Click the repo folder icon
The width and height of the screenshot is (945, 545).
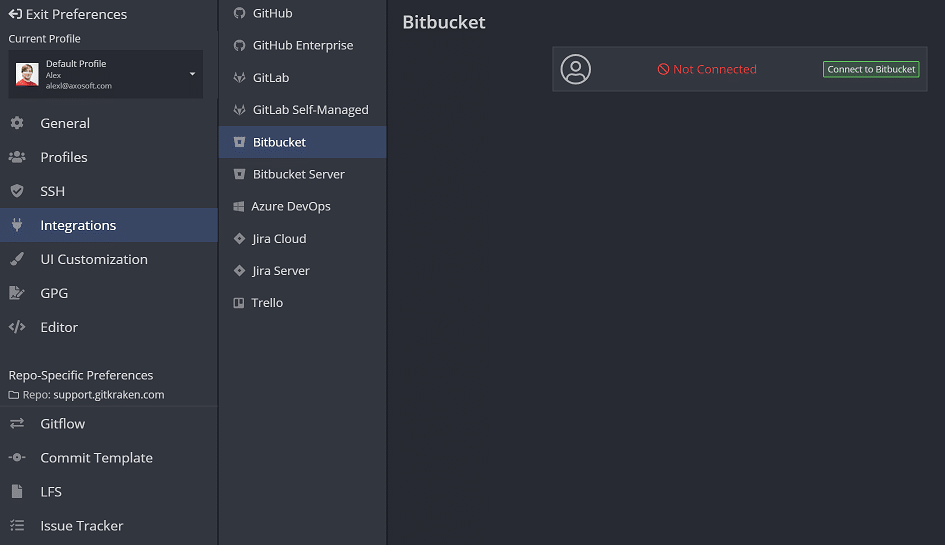click(14, 395)
